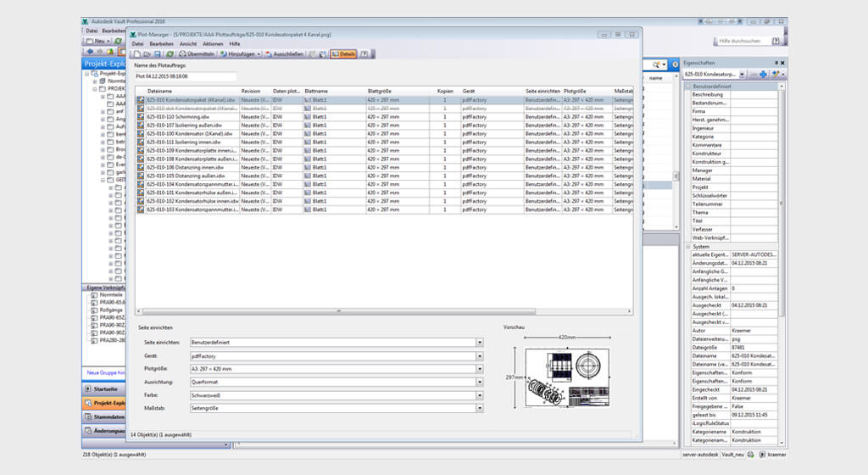The width and height of the screenshot is (868, 475).
Task: Open the Farbe dropdown
Action: coord(479,394)
